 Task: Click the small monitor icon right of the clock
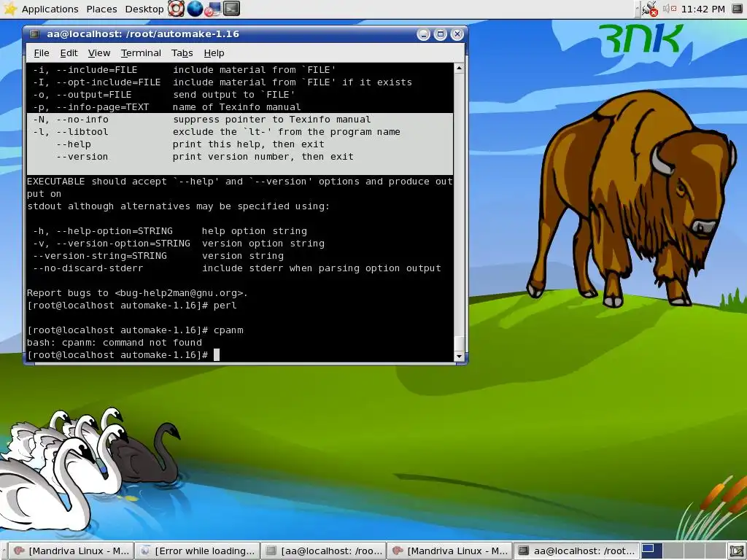(737, 9)
